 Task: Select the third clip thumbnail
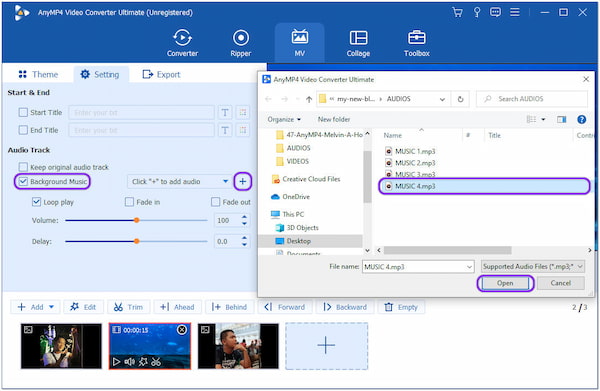238,346
